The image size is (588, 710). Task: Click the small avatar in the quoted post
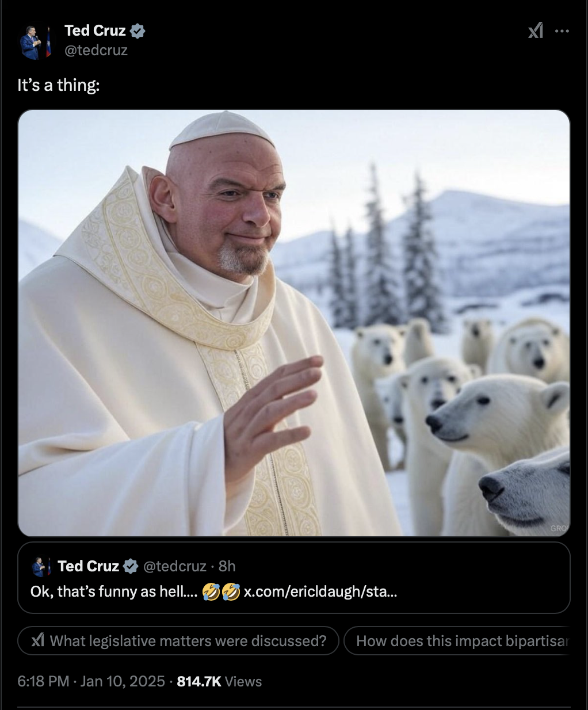[x=41, y=566]
